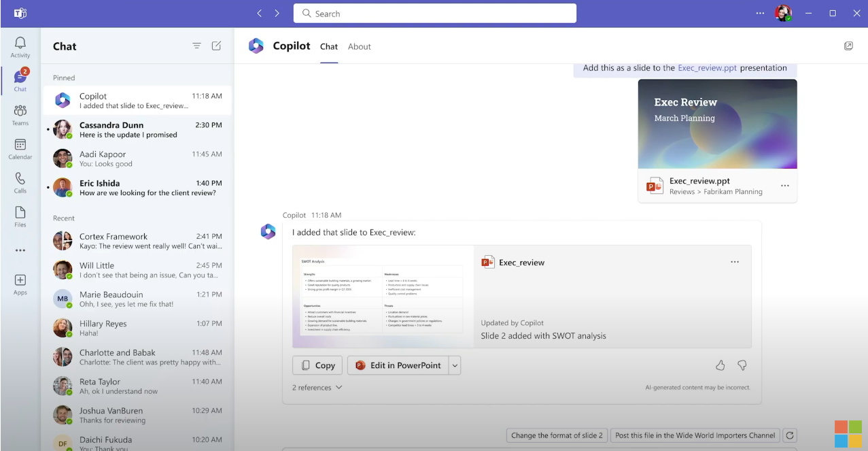
Task: Open Calls in sidebar
Action: pos(20,182)
